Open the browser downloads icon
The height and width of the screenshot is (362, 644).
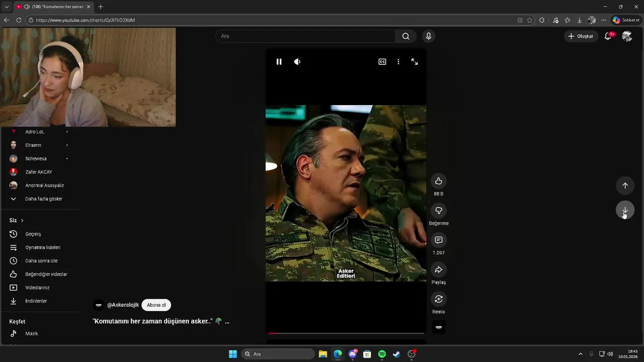pos(580,20)
